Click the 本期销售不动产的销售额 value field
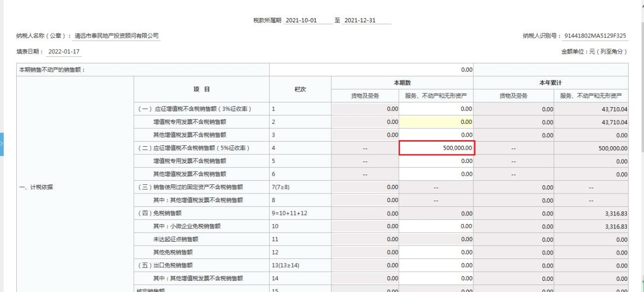This screenshot has width=644, height=292. [x=371, y=70]
